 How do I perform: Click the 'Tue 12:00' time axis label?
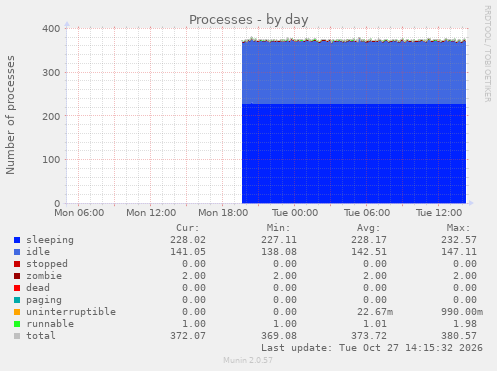point(439,213)
